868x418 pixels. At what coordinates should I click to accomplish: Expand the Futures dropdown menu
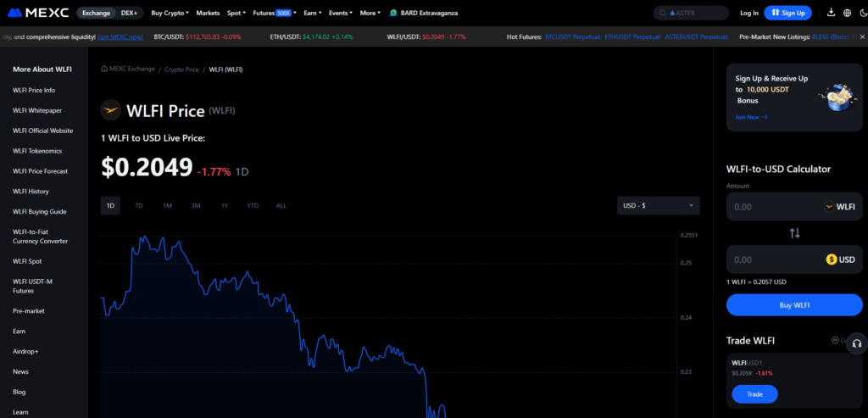point(274,13)
